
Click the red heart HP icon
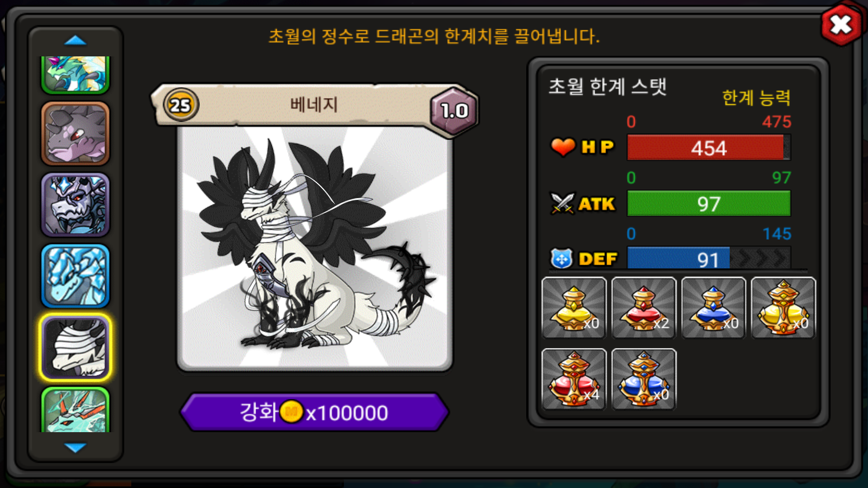click(x=563, y=146)
